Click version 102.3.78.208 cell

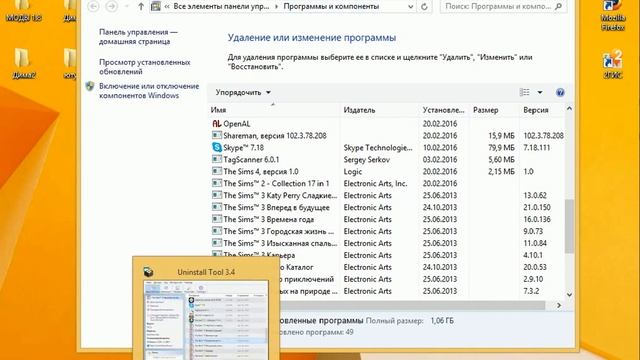coord(543,136)
